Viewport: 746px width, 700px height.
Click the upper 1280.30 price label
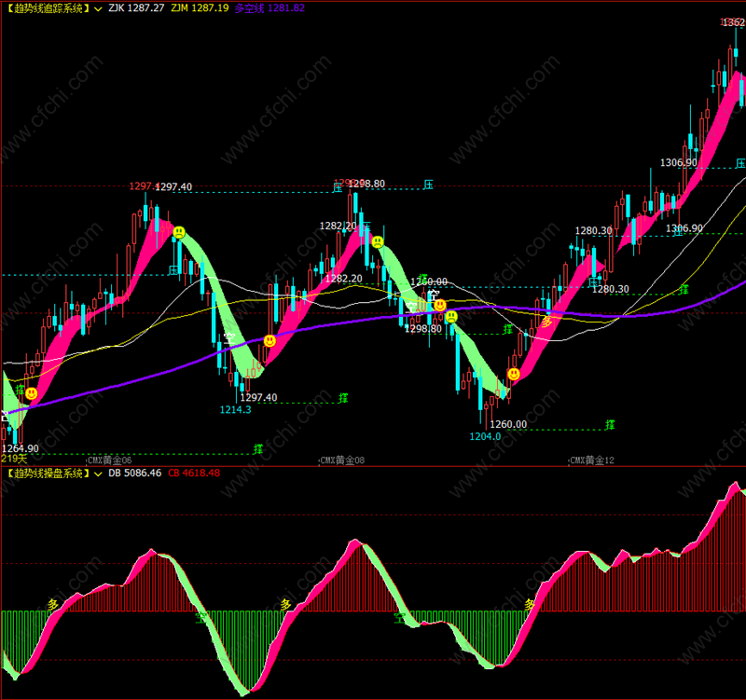coord(593,230)
